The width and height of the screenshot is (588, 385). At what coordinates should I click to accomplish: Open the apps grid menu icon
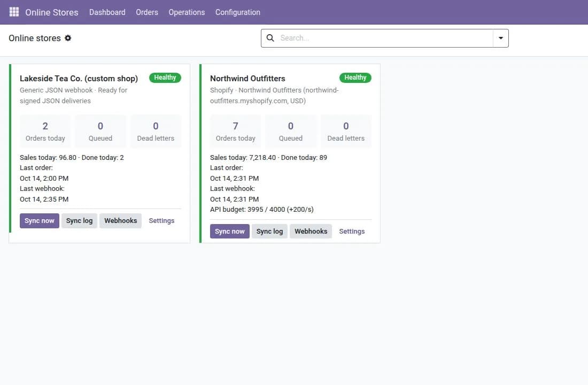coord(14,12)
